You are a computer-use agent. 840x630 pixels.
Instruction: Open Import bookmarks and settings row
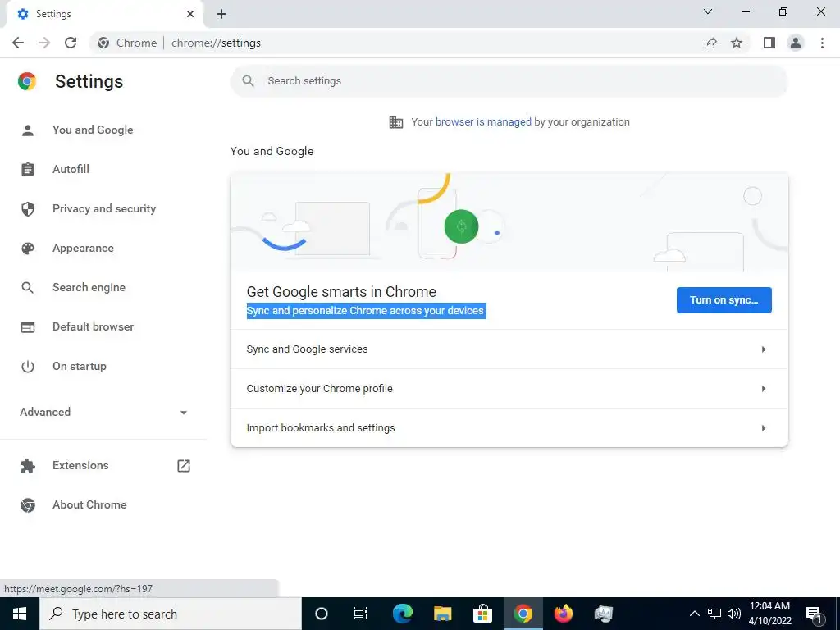click(x=509, y=427)
